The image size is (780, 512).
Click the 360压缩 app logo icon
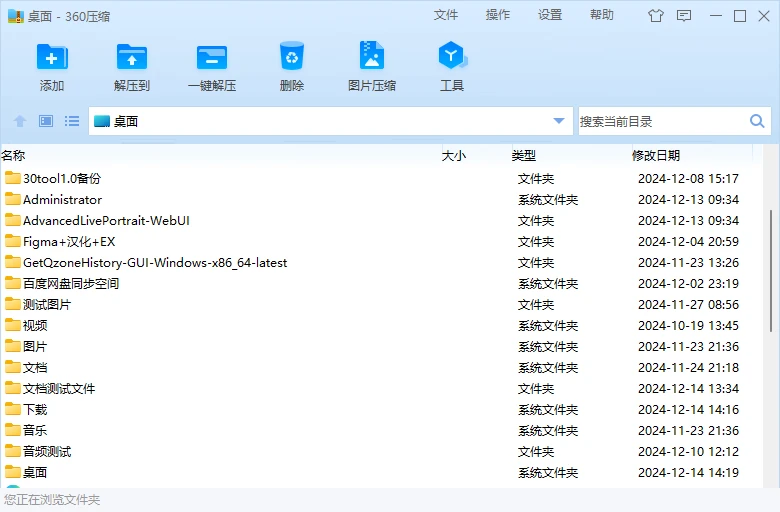(x=16, y=16)
